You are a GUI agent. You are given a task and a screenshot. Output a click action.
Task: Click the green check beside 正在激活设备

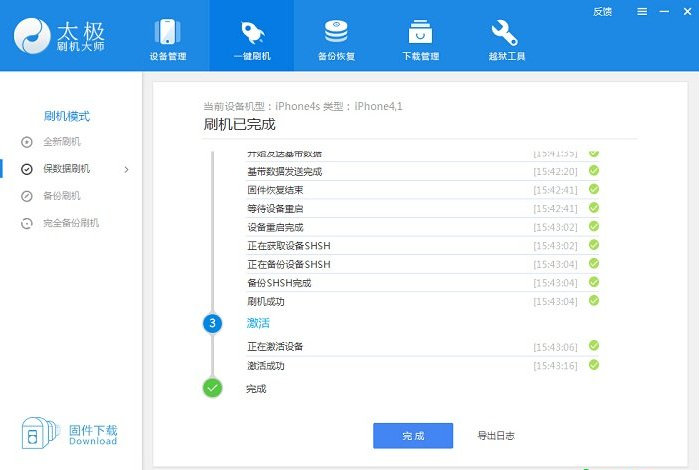(x=594, y=345)
